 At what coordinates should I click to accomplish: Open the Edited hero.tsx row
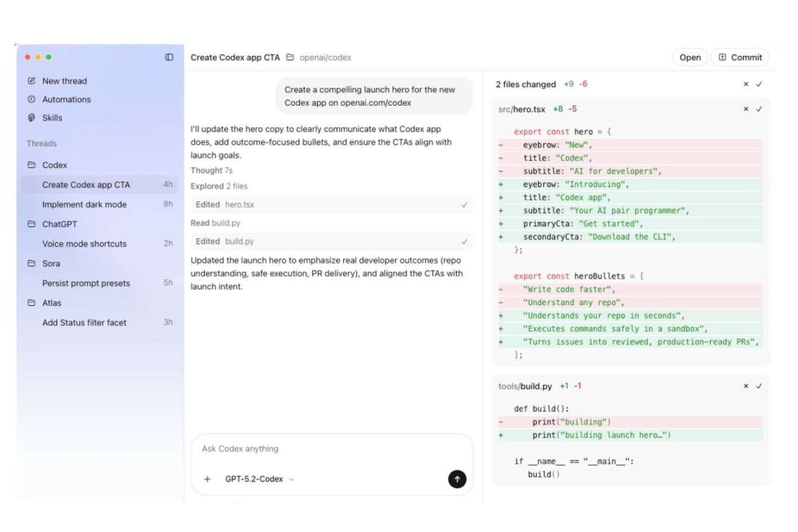coord(332,205)
